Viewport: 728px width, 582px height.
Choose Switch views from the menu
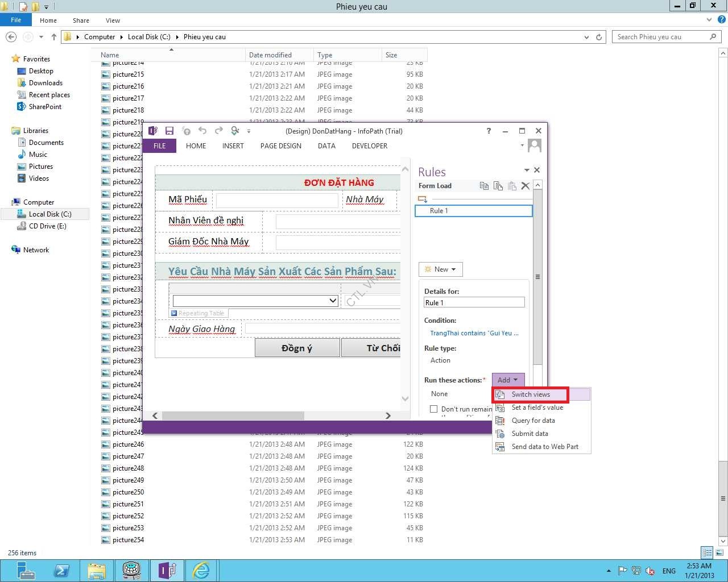[531, 394]
